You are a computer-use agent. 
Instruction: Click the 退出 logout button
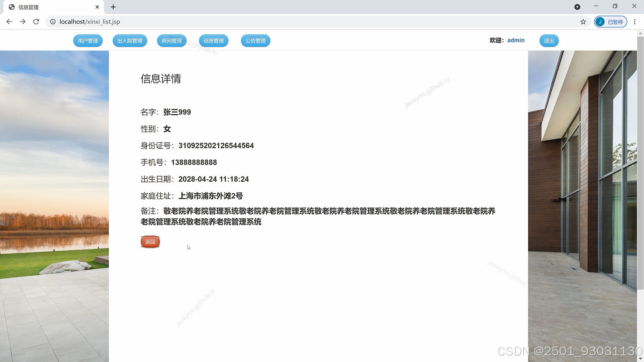(x=549, y=41)
